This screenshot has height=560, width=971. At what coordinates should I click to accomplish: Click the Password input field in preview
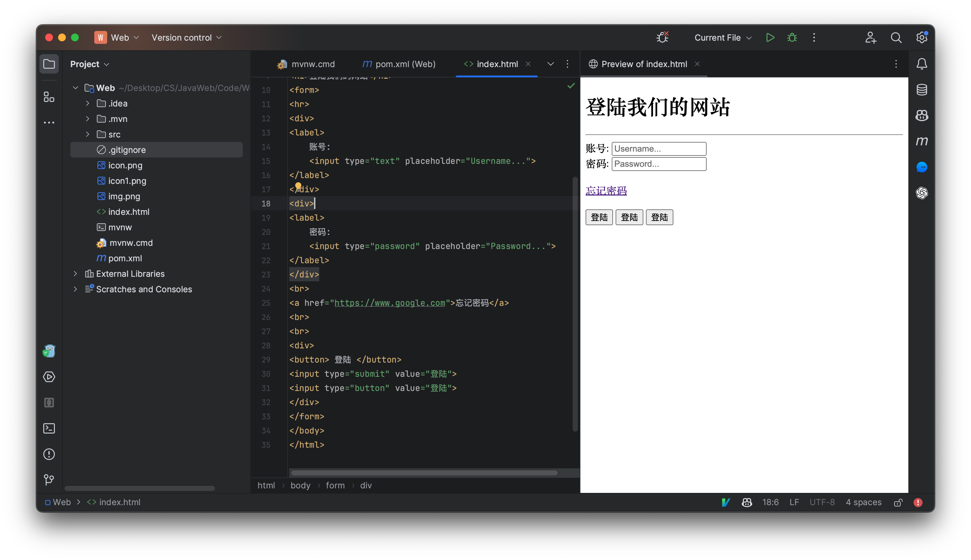659,164
